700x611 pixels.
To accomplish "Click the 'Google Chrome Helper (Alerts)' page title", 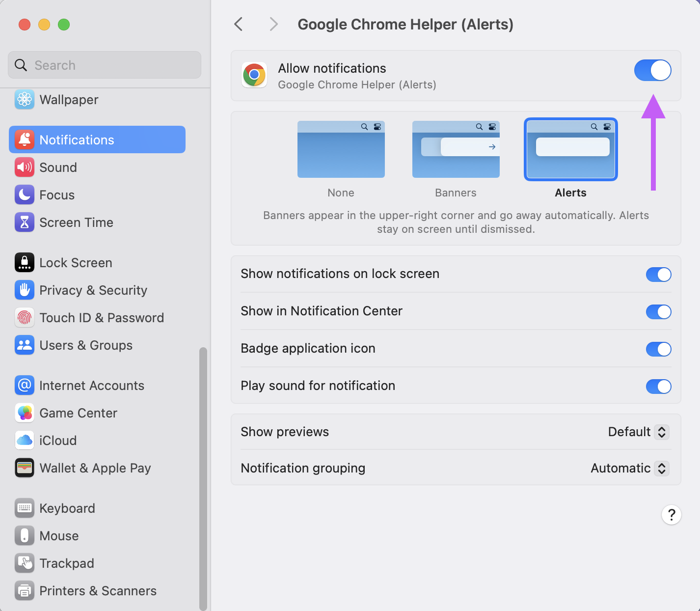I will coord(405,25).
